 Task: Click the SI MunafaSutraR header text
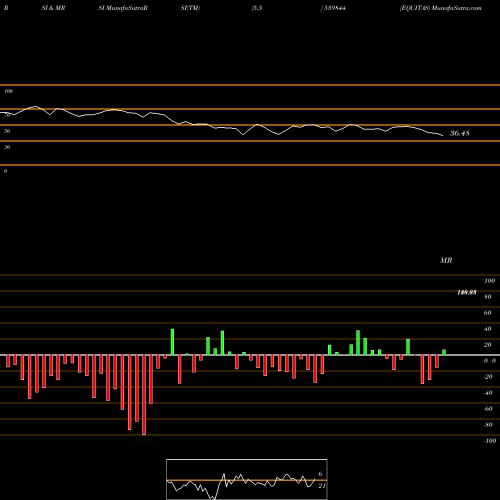123,8
